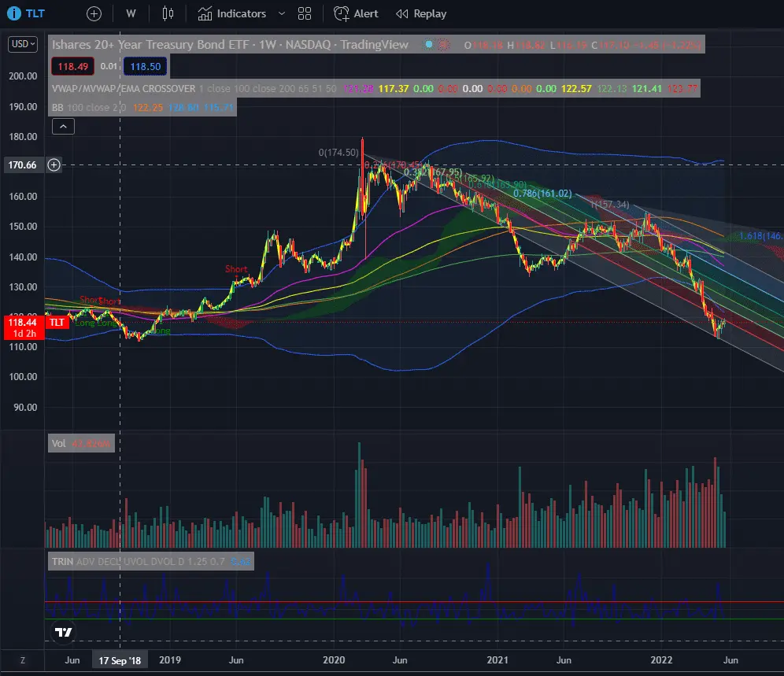Select the Vol volume indicator label

(58, 443)
